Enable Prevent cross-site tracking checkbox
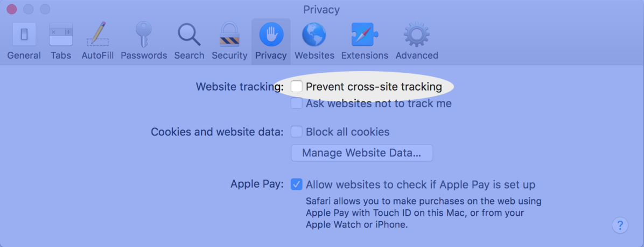 tap(297, 86)
